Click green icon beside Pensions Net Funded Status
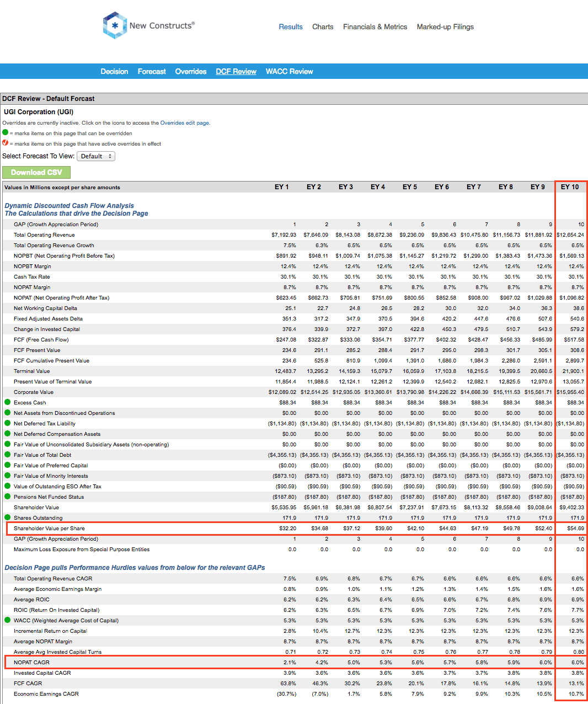 (x=8, y=497)
